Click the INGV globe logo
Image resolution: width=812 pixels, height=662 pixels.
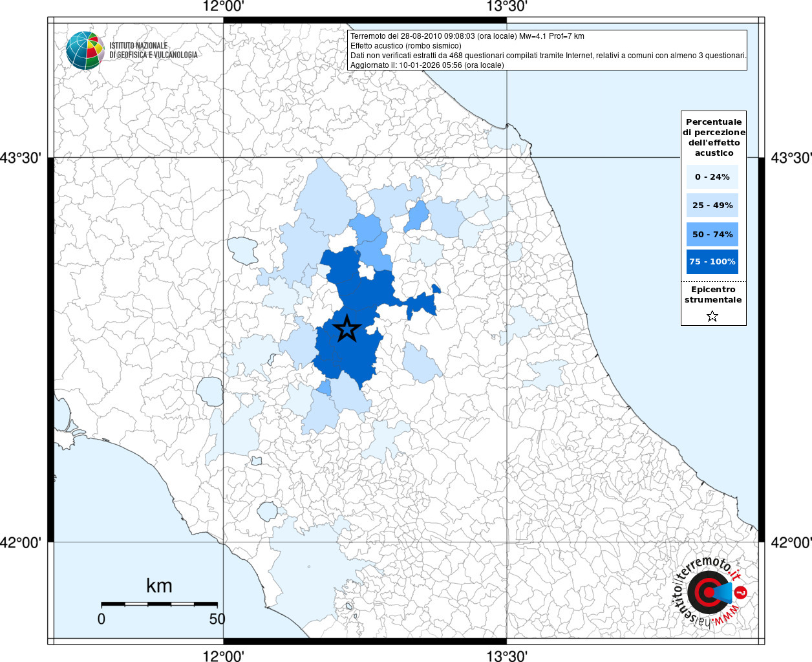coord(85,50)
